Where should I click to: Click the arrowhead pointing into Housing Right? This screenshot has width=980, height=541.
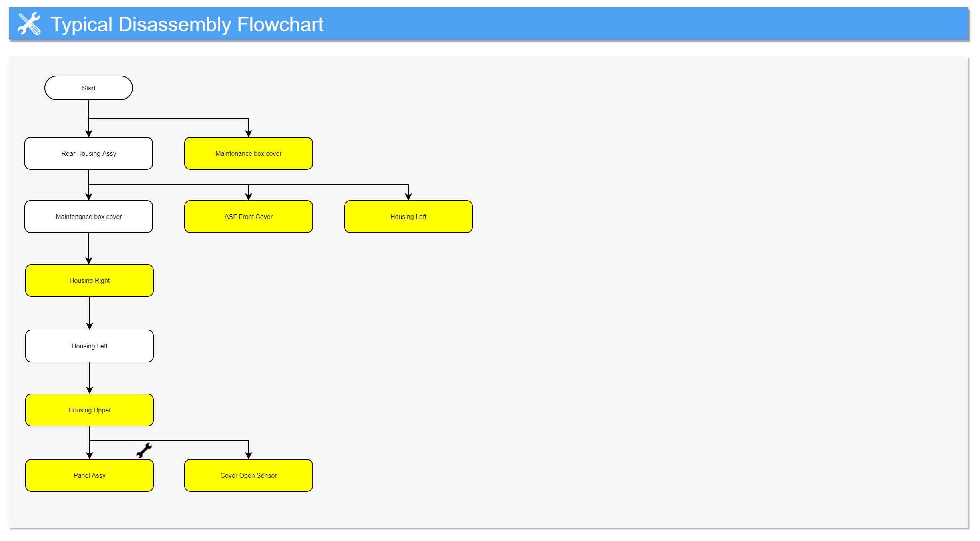tap(89, 261)
